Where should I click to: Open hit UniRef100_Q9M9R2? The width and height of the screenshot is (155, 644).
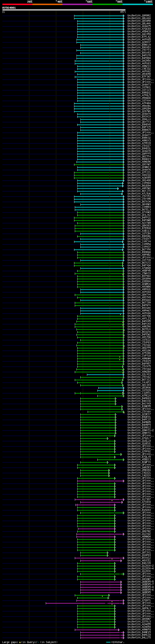[x=139, y=15]
